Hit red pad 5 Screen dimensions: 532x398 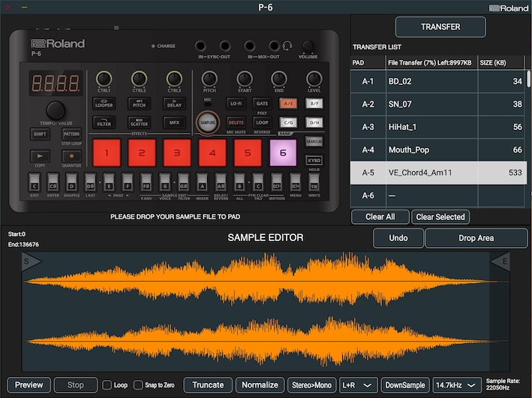tap(248, 152)
